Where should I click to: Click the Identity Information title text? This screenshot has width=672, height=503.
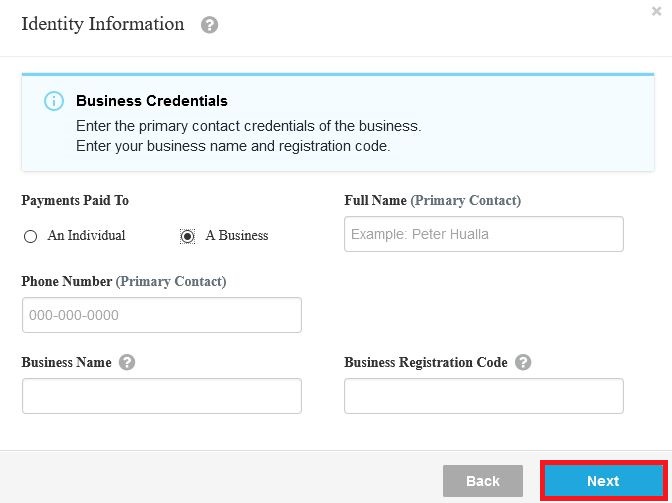click(103, 24)
